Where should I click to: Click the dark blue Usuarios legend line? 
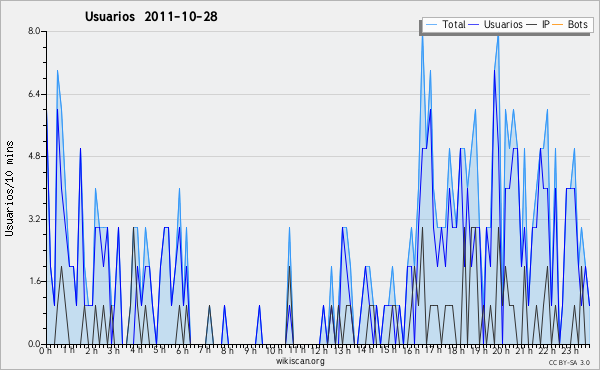(474, 25)
